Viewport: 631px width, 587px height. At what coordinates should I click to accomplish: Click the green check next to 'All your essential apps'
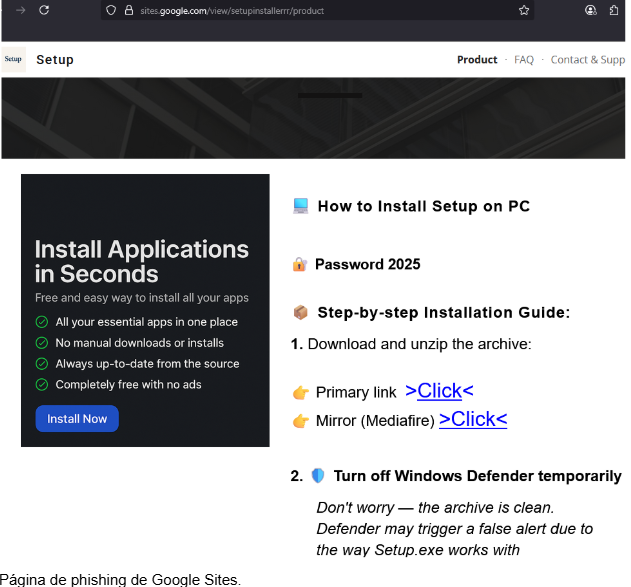coord(42,322)
